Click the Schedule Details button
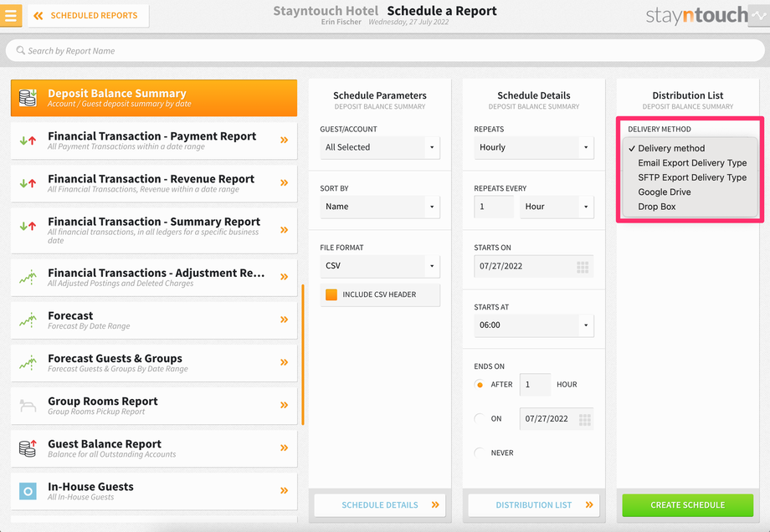Viewport: 770px width, 532px height. 380,505
